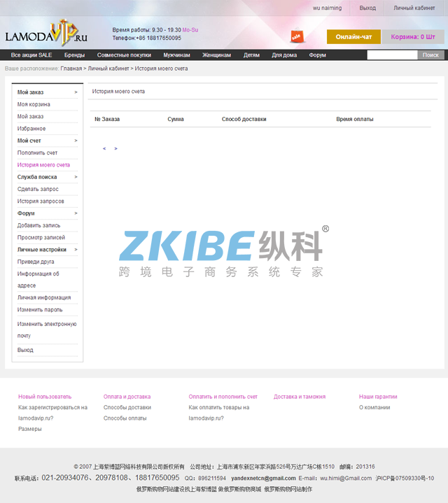Expand the Личные настройки section arrow
The height and width of the screenshot is (503, 448).
click(x=76, y=250)
